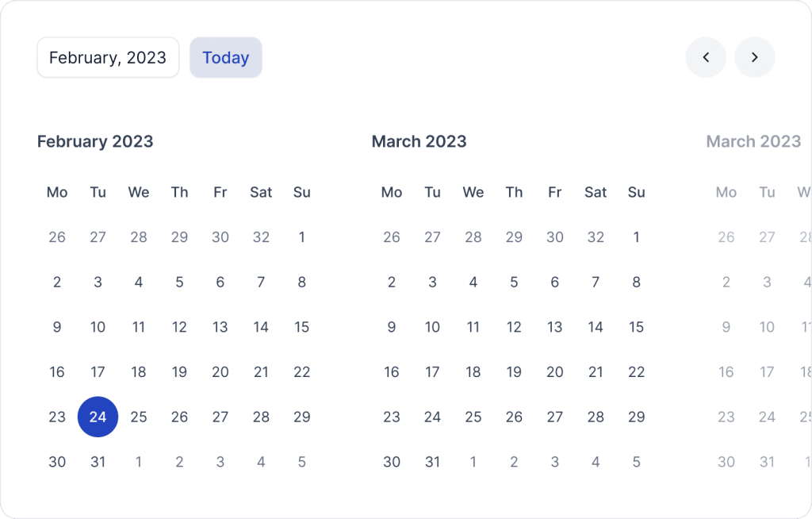Image resolution: width=812 pixels, height=519 pixels.
Task: Go to previous month with left chevron
Action: (x=705, y=57)
